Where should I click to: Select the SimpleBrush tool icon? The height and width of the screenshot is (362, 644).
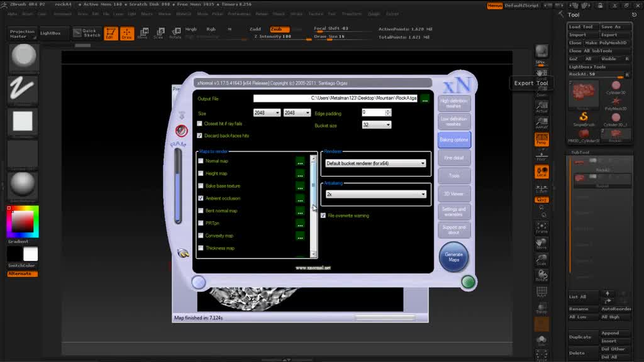(x=584, y=119)
